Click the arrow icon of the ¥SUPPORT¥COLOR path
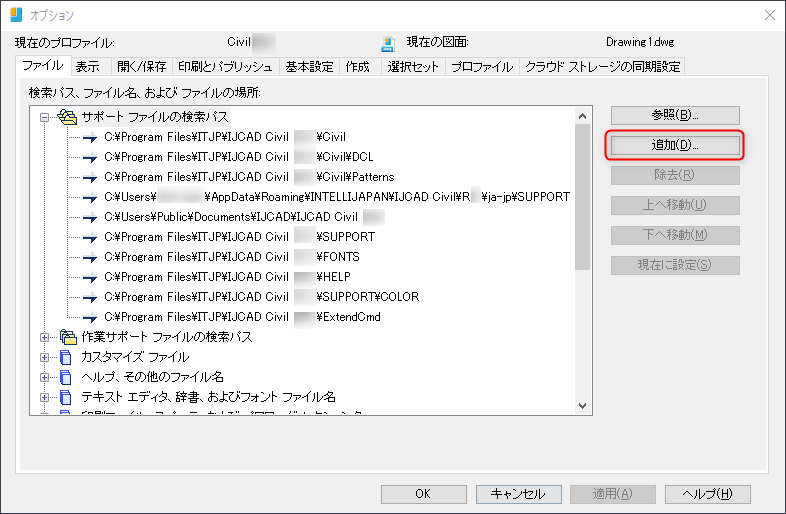786x514 pixels. click(x=90, y=297)
